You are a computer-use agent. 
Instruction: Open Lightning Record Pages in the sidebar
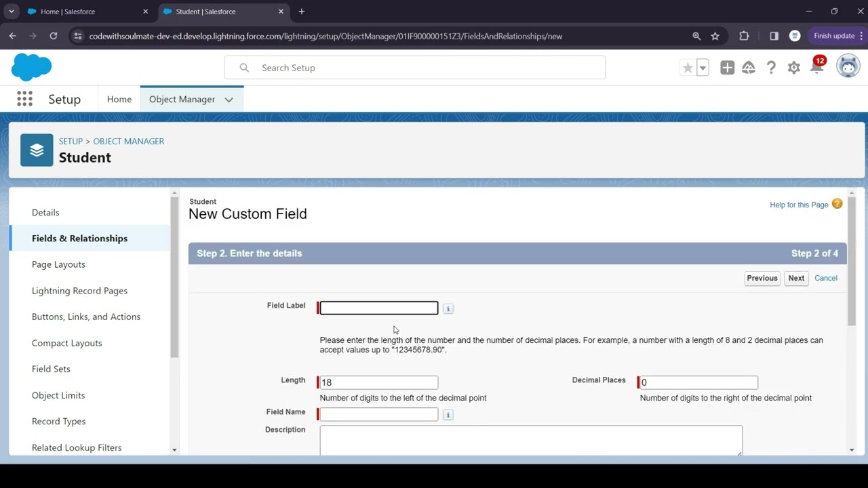coord(90,291)
